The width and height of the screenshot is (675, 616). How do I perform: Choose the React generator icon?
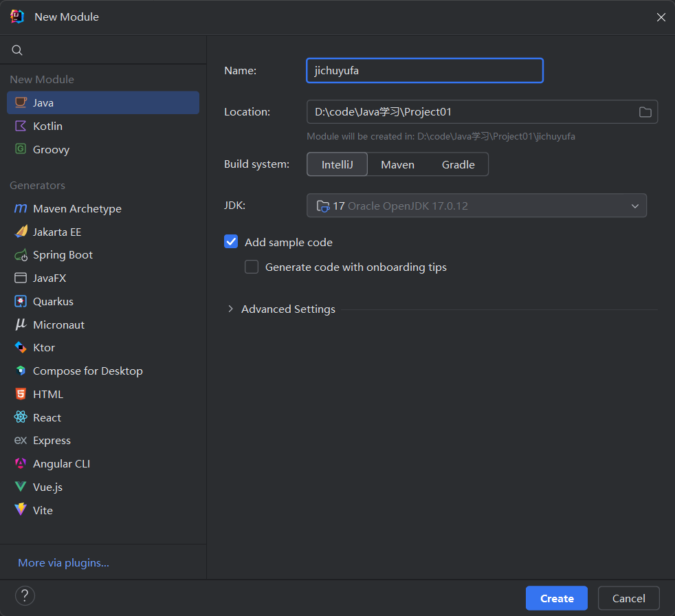pos(20,417)
